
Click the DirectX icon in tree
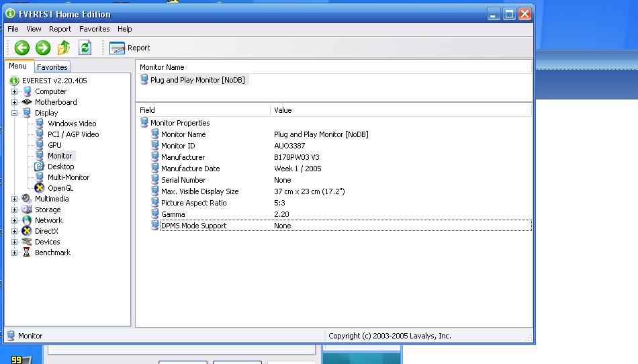pos(27,231)
